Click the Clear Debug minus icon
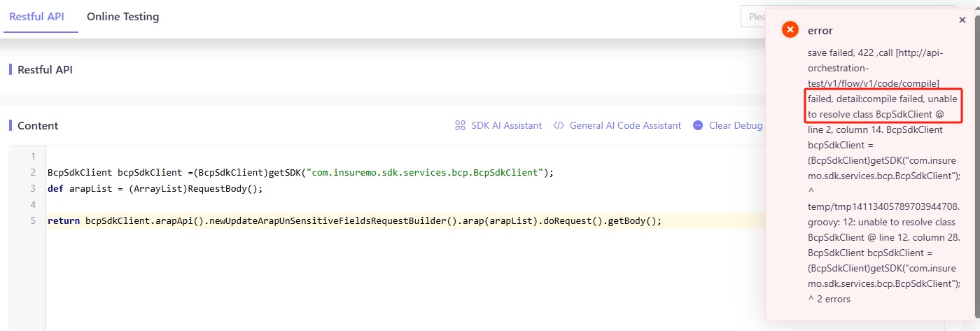 [x=698, y=125]
